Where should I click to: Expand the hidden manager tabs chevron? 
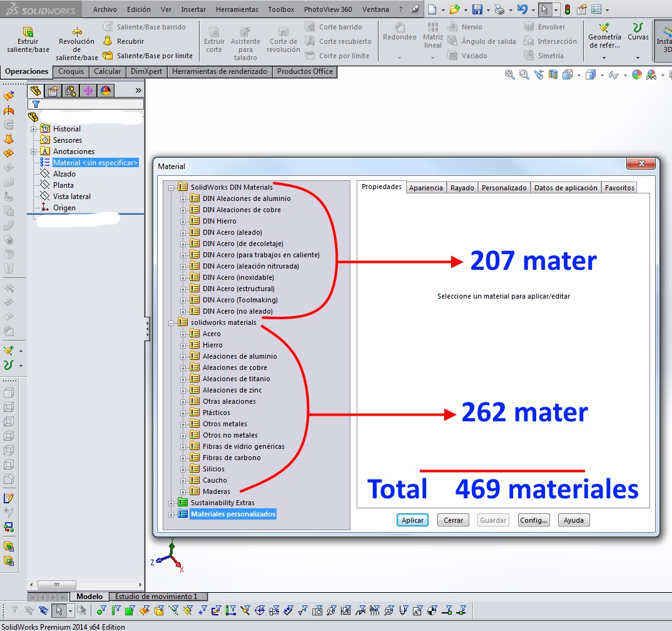point(138,90)
